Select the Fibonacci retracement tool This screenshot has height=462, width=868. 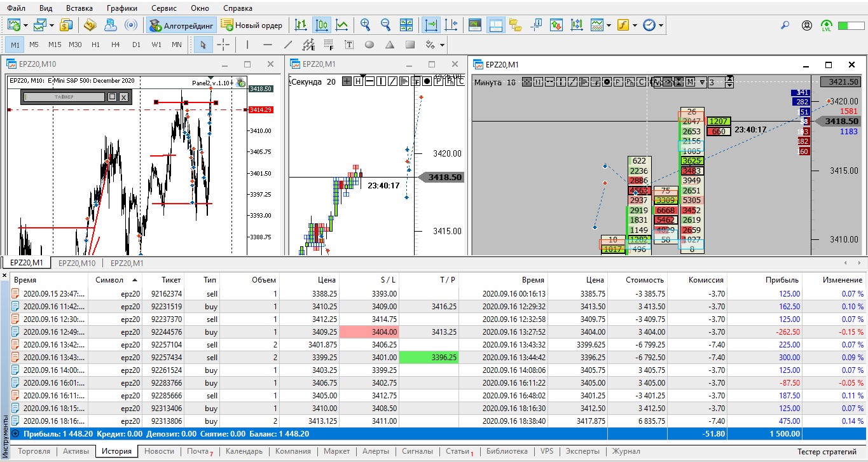pos(329,45)
